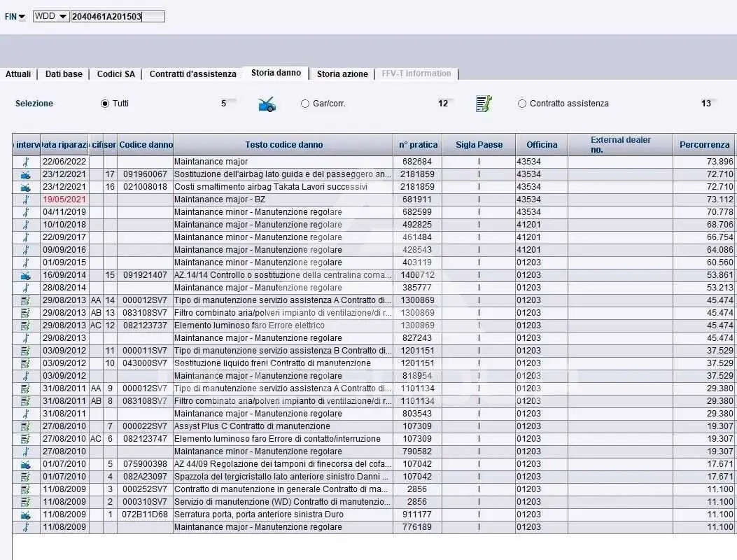Screen dimensions: 737x560
Task: Open the Codici SA tab
Action: click(115, 73)
